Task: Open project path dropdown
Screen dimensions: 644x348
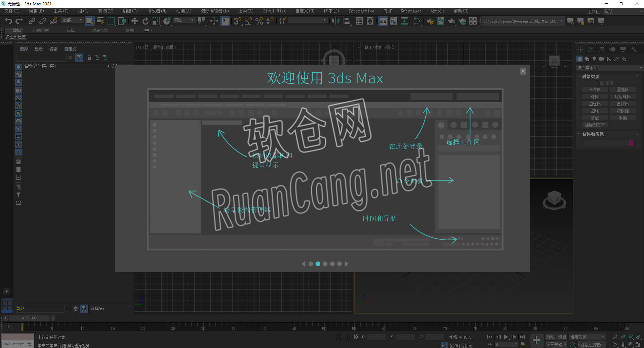Action: [523, 21]
